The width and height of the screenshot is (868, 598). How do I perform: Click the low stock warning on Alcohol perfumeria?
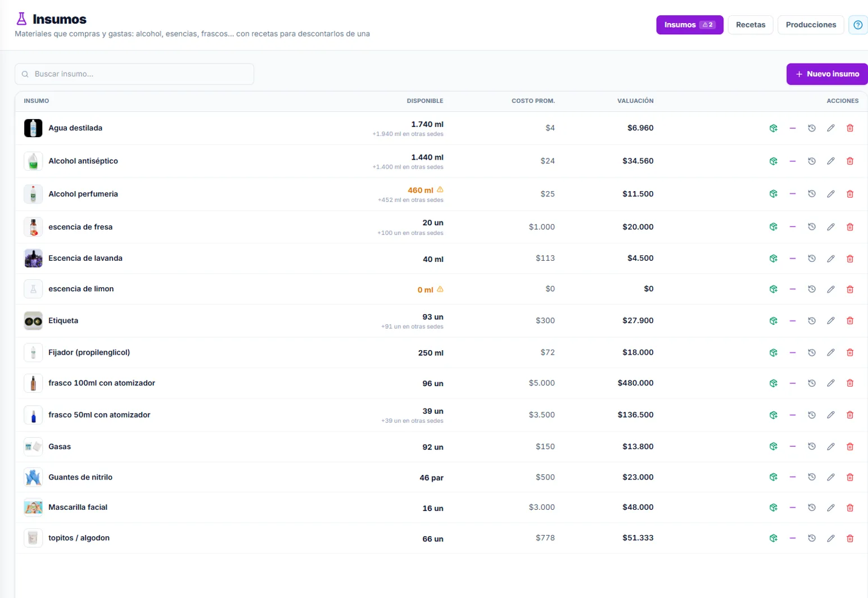440,190
